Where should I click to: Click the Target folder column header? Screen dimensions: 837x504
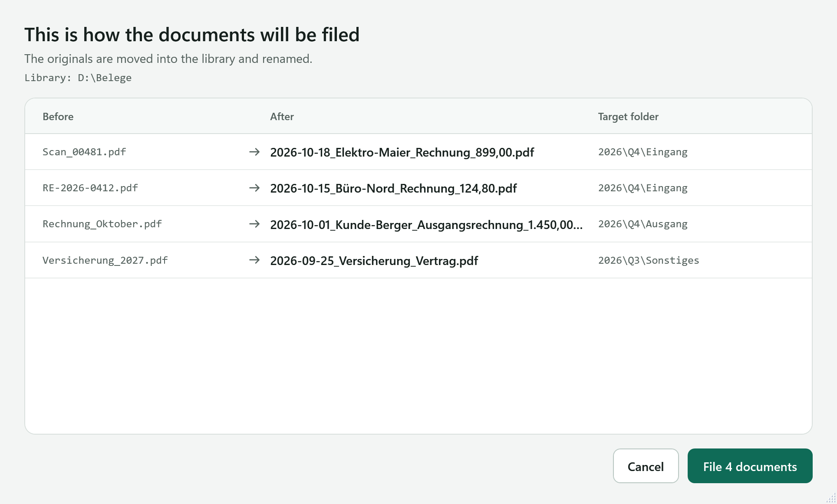coord(628,117)
